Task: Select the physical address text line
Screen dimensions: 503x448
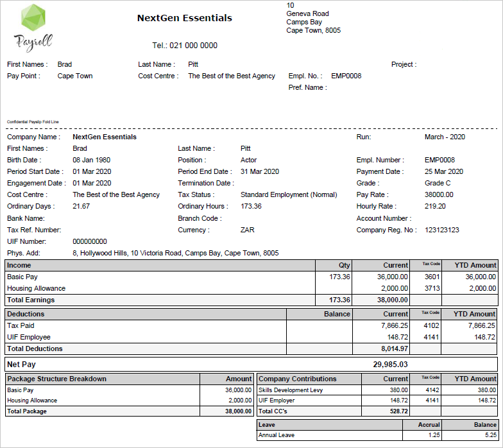Action: coord(176,253)
